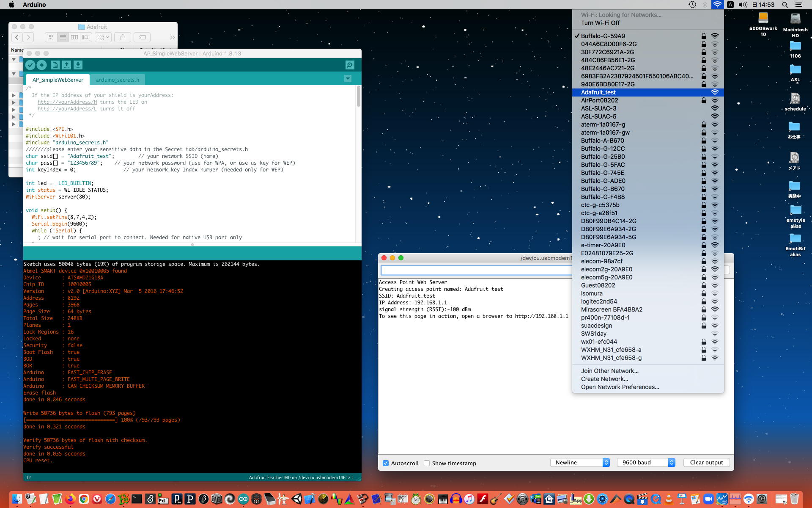Click the Arduino Upload arrow button
The image size is (812, 508).
tap(41, 65)
